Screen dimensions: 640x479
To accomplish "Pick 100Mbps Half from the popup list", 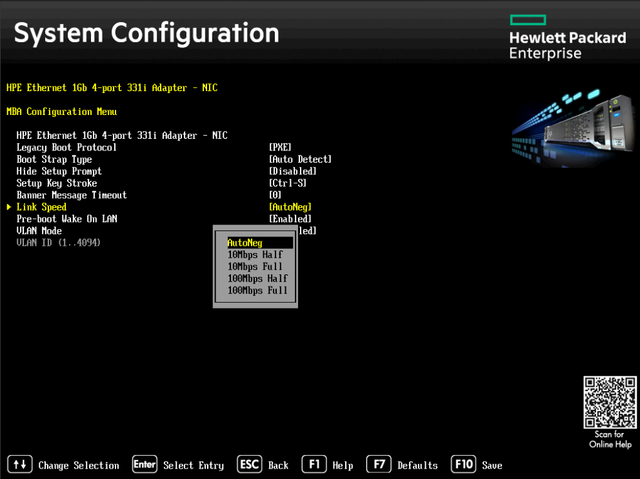I will 258,278.
